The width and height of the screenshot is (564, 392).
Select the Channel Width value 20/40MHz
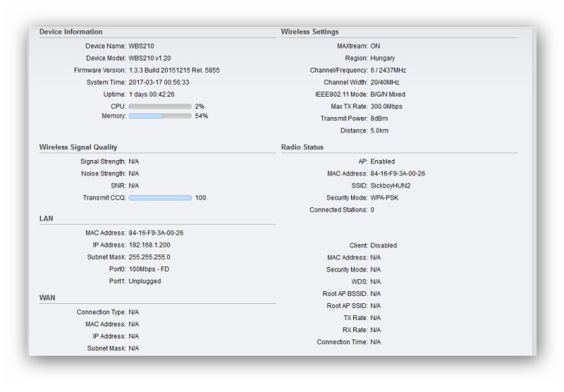tap(385, 82)
